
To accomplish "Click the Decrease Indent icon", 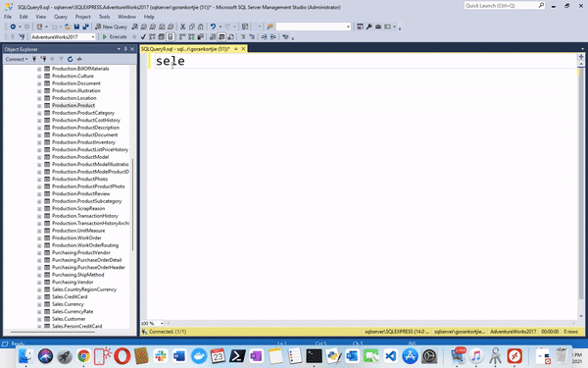I will (265, 37).
